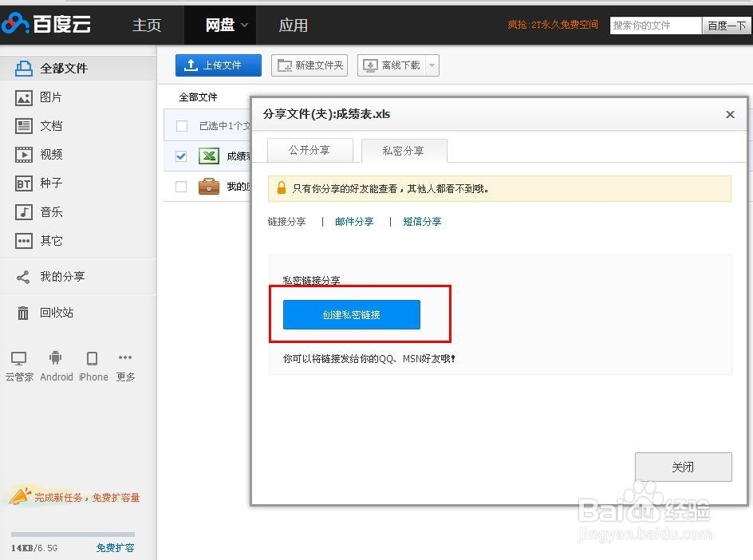This screenshot has height=560, width=753.
Task: Check the 我的... folder checkbox
Action: pyautogui.click(x=180, y=186)
